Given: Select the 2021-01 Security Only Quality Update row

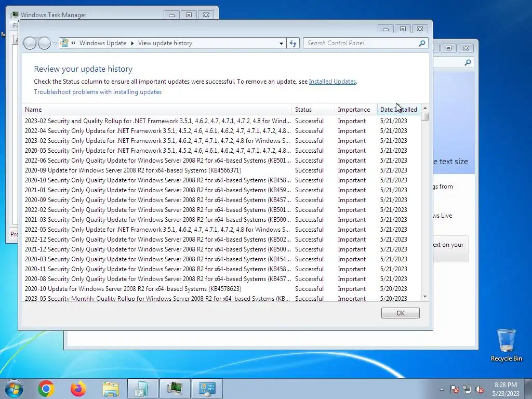Looking at the screenshot, I should pyautogui.click(x=221, y=190).
